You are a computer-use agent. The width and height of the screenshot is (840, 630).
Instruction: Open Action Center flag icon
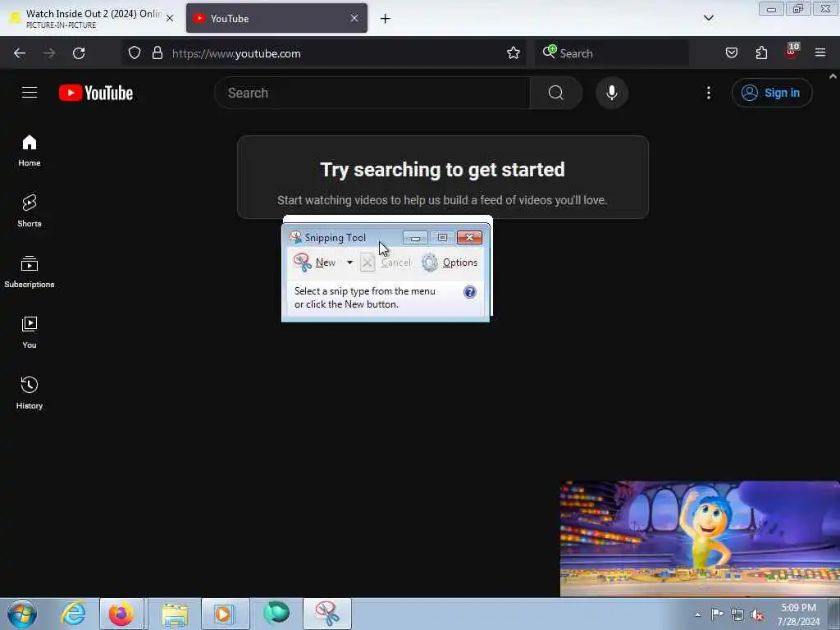[x=717, y=614]
